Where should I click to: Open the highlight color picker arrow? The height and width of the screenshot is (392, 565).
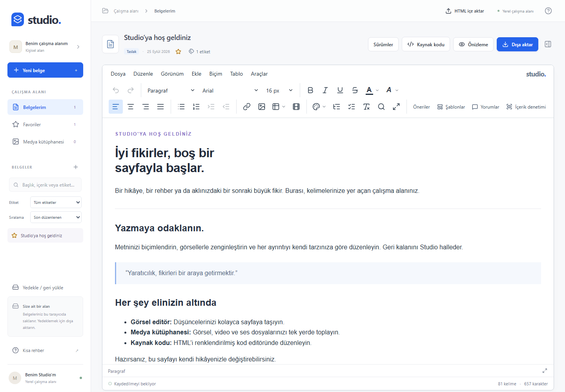tap(397, 90)
